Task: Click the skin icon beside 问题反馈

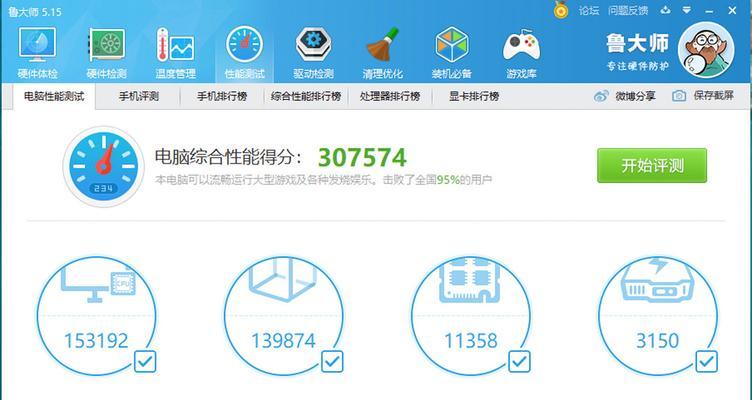Action: tap(665, 10)
